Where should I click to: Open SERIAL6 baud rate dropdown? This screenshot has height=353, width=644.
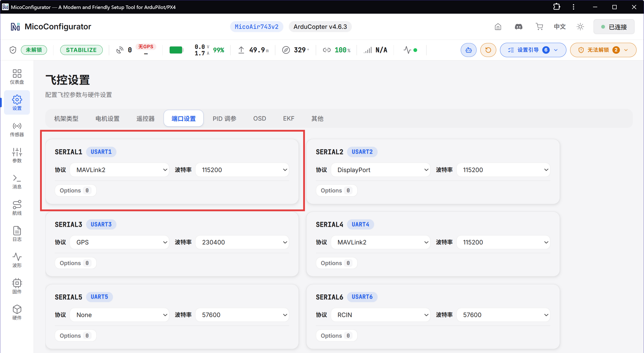(x=503, y=315)
